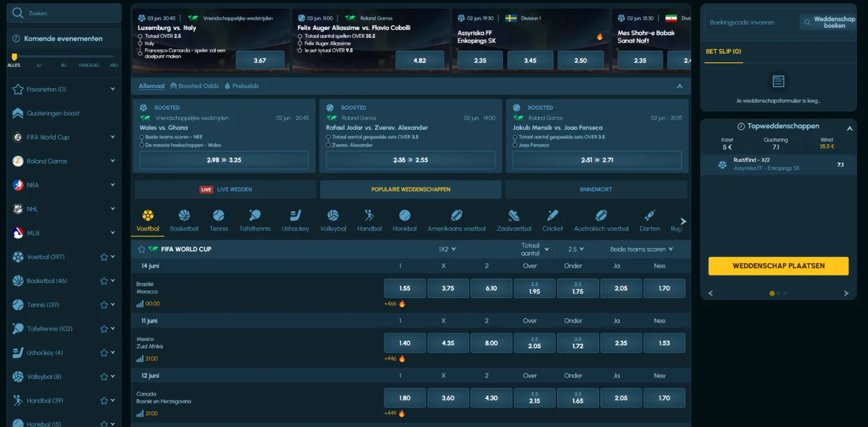Viewport: 868px width, 427px height.
Task: Select the Amerikaans voetbal icon tab
Action: (x=456, y=221)
